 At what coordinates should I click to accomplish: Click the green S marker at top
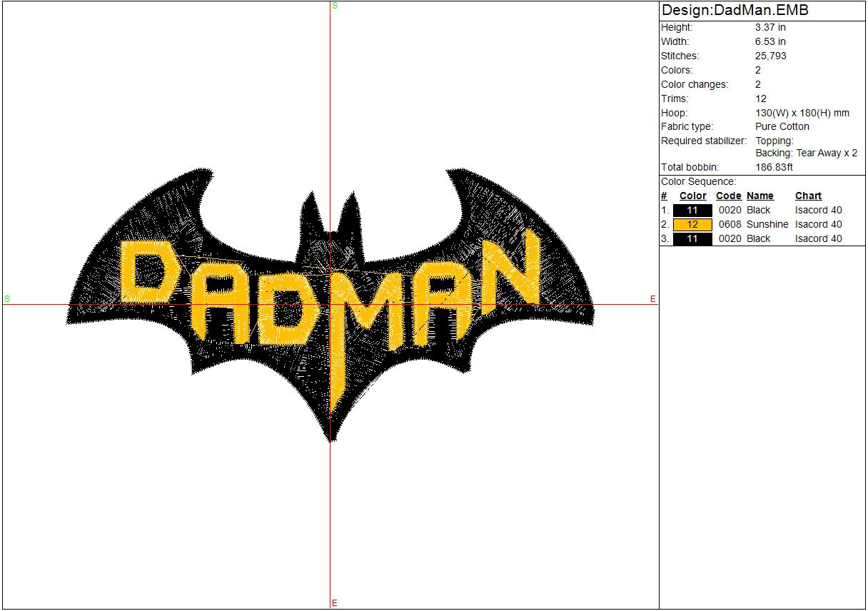(x=335, y=6)
